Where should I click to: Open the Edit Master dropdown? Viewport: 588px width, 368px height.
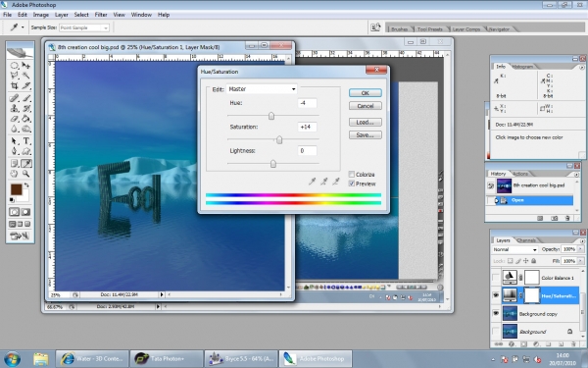(x=262, y=89)
